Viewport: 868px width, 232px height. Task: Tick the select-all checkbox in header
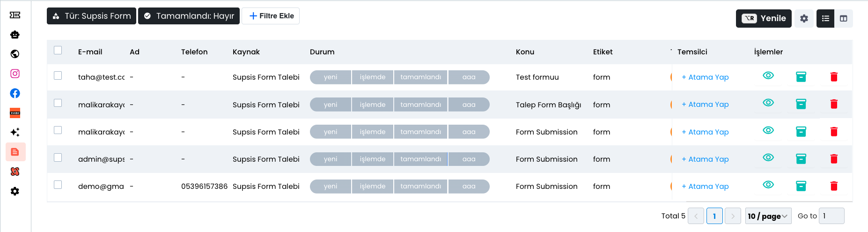(x=58, y=50)
